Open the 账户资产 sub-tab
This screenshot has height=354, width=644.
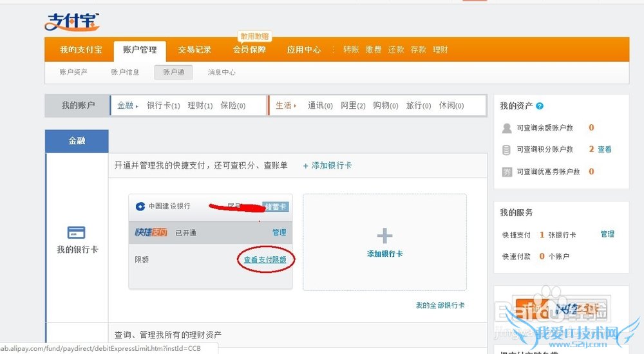click(73, 72)
